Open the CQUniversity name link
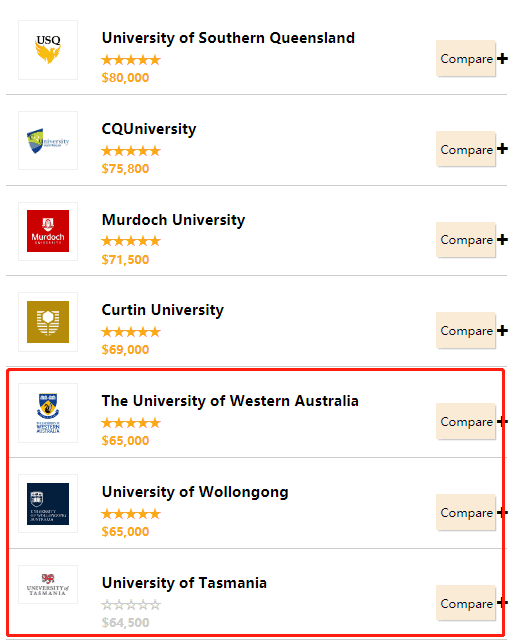The height and width of the screenshot is (640, 514). tap(149, 129)
